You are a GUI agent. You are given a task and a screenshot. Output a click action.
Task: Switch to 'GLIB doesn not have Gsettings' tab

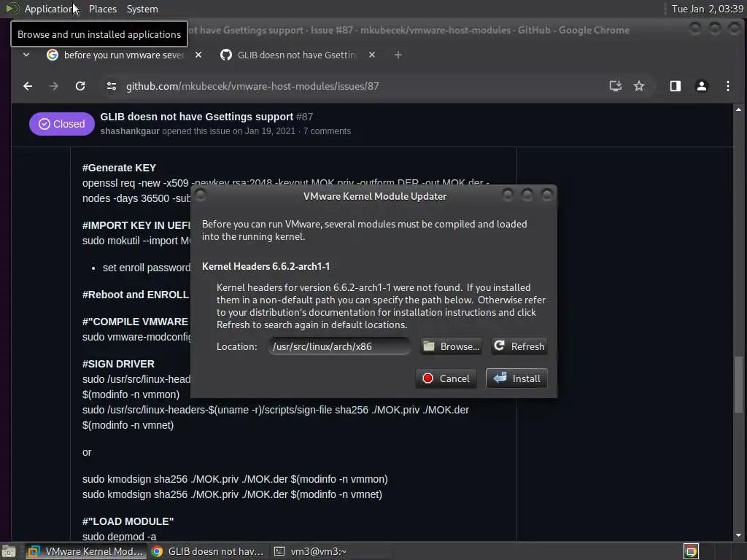tap(290, 55)
